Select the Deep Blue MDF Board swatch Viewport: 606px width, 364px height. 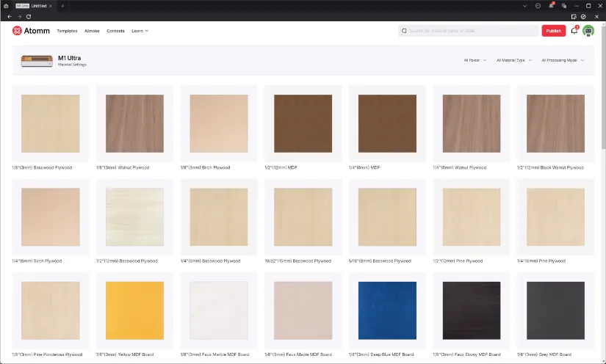point(387,310)
